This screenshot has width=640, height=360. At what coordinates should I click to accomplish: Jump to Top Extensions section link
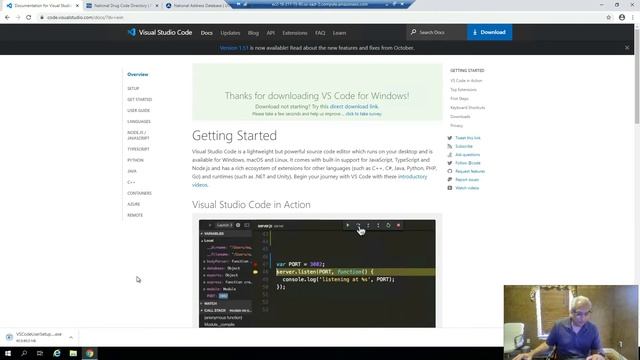(463, 89)
